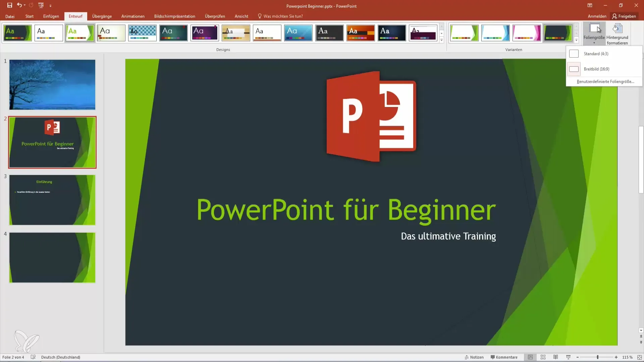Go to previous slide double arrow
Viewport: 644px width, 362px height.
click(x=641, y=336)
